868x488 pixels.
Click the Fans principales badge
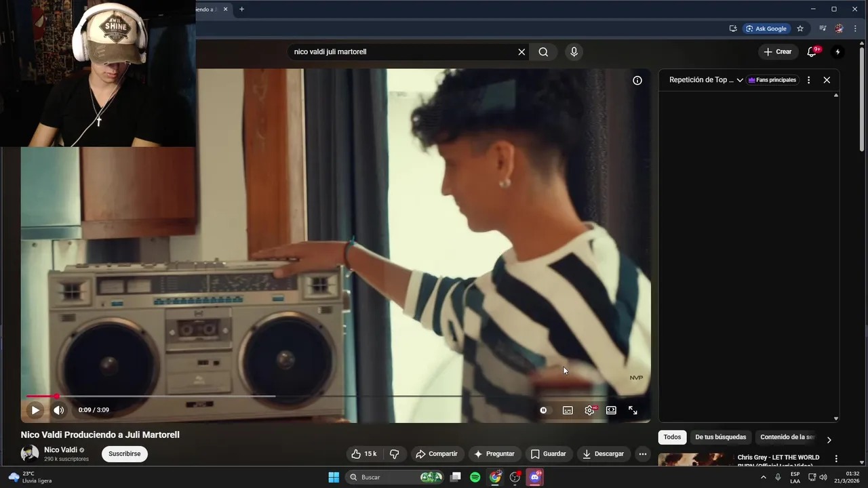(x=772, y=80)
